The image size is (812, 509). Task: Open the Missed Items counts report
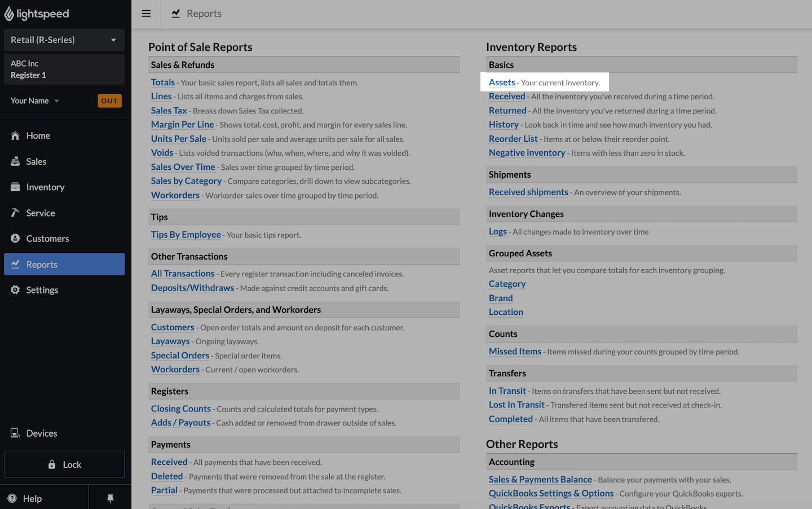(515, 352)
